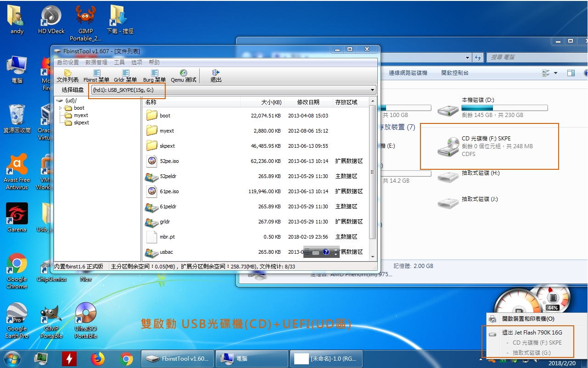Expand the boot folder in the tree

(x=60, y=108)
